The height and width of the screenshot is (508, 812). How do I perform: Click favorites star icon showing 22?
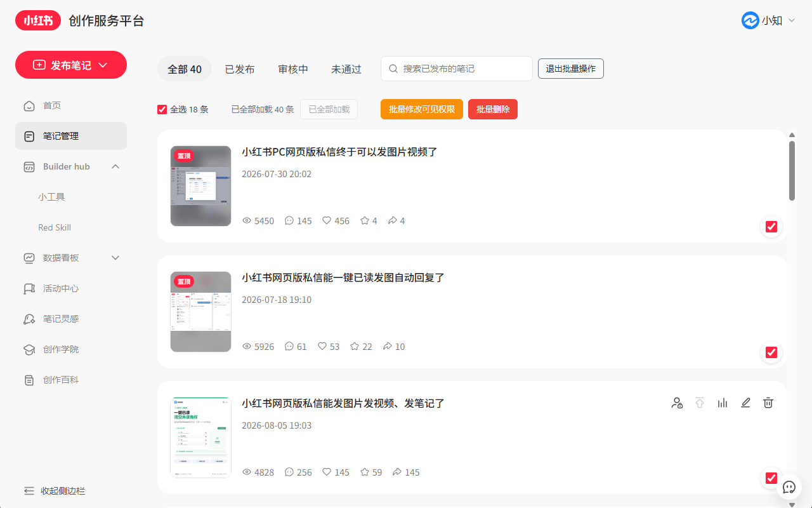pyautogui.click(x=355, y=347)
